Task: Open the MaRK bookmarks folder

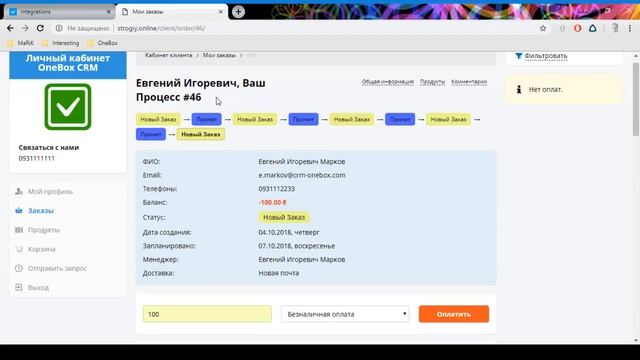Action: click(x=21, y=43)
